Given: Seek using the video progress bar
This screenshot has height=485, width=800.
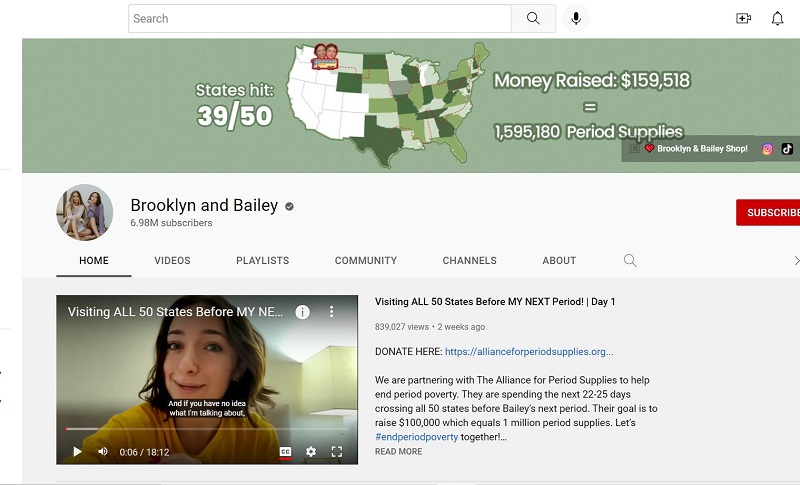Looking at the screenshot, I should click(207, 429).
